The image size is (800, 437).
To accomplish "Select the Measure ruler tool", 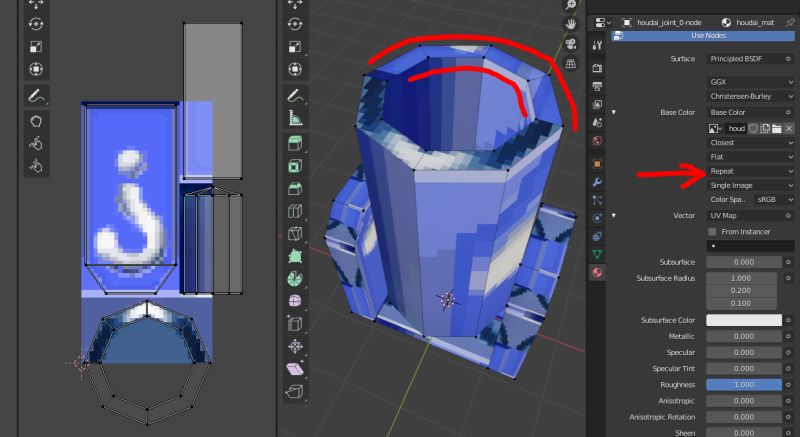I will pos(295,118).
